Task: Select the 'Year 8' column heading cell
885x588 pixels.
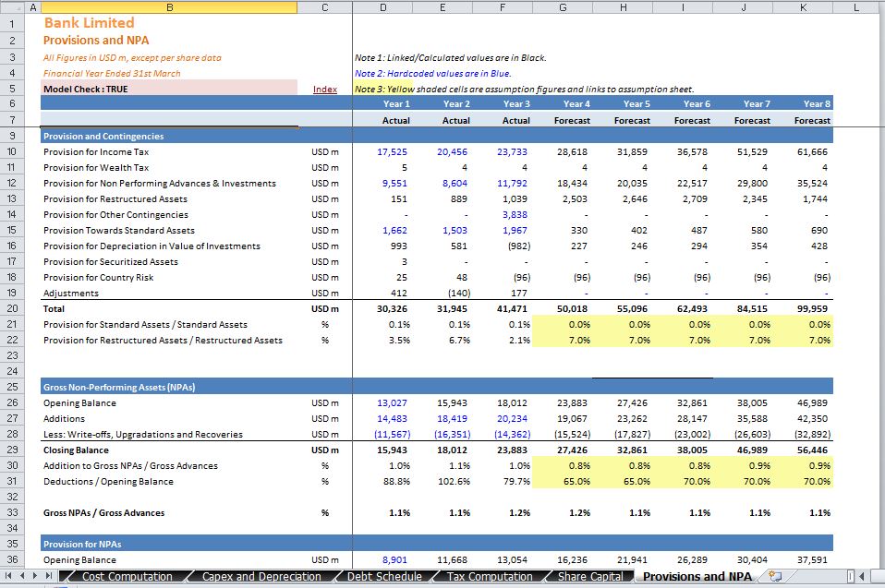Action: point(803,103)
